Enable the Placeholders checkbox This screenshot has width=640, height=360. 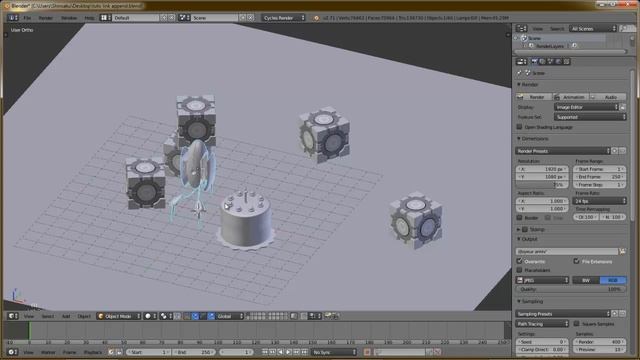click(520, 270)
